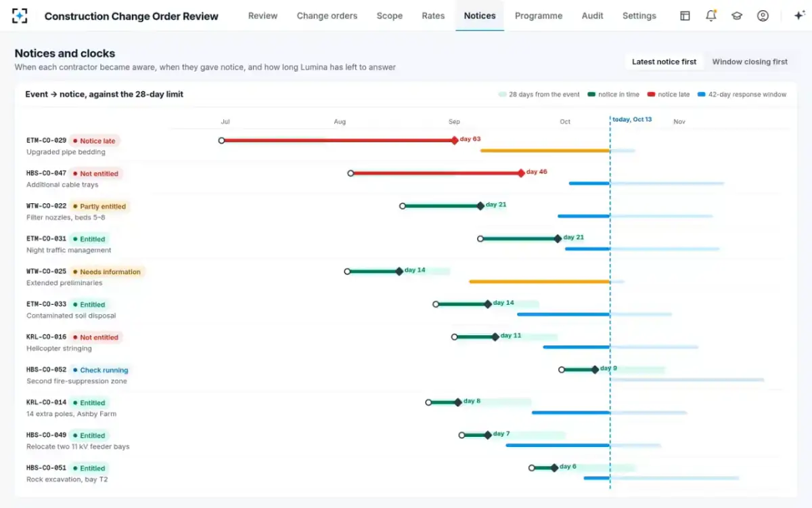812x508 pixels.
Task: Launch the sparkle AI assistant icon
Action: 798,16
